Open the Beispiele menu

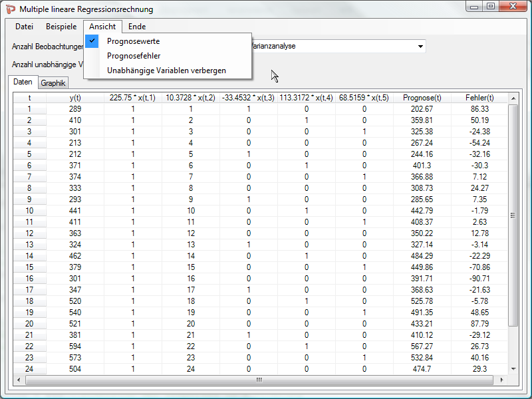click(61, 27)
